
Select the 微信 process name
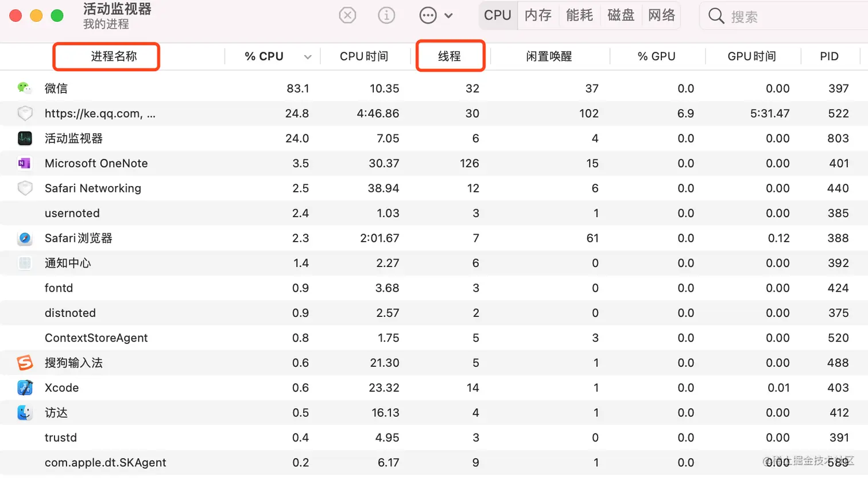coord(56,88)
